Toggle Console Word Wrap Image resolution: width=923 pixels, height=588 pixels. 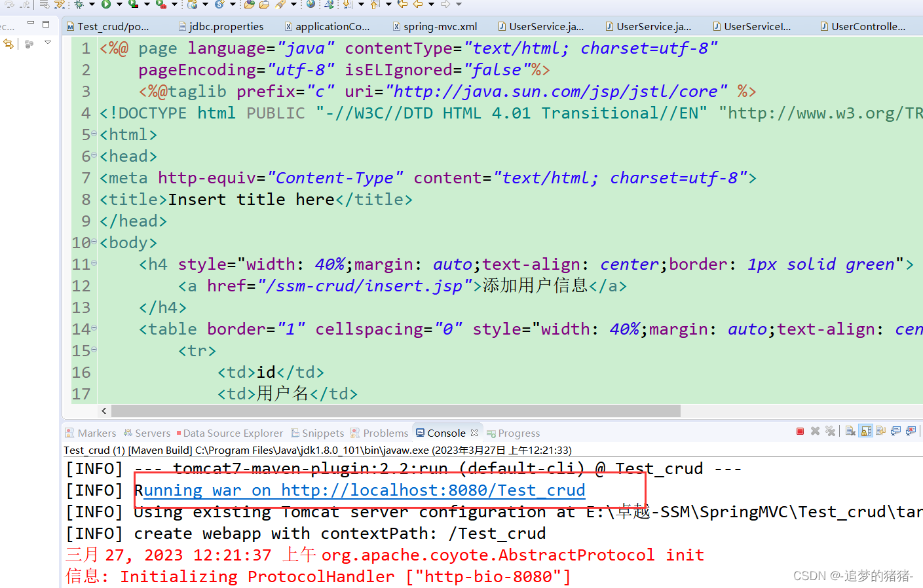pos(880,431)
